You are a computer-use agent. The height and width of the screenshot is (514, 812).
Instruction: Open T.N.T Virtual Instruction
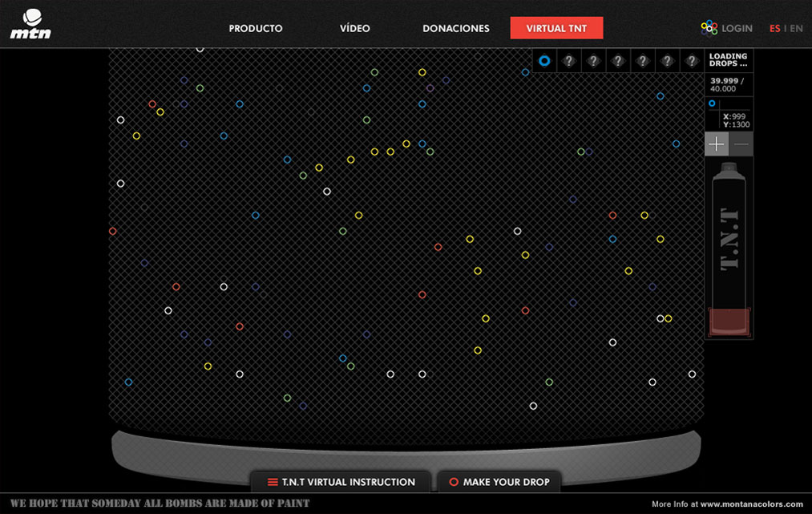pyautogui.click(x=341, y=482)
